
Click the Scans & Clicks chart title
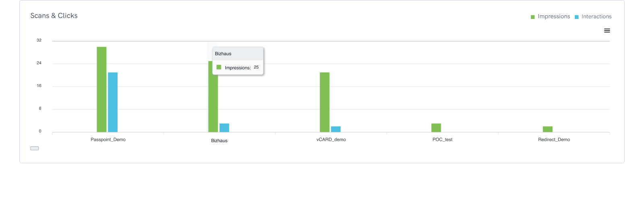coord(54,16)
